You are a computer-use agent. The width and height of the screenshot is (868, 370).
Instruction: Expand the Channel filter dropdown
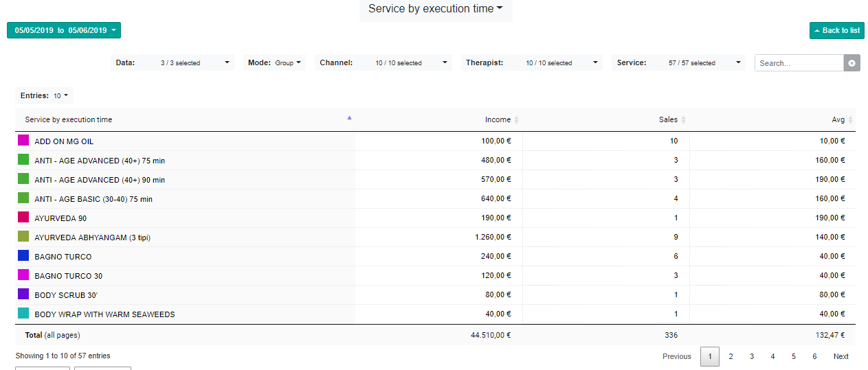[x=384, y=63]
